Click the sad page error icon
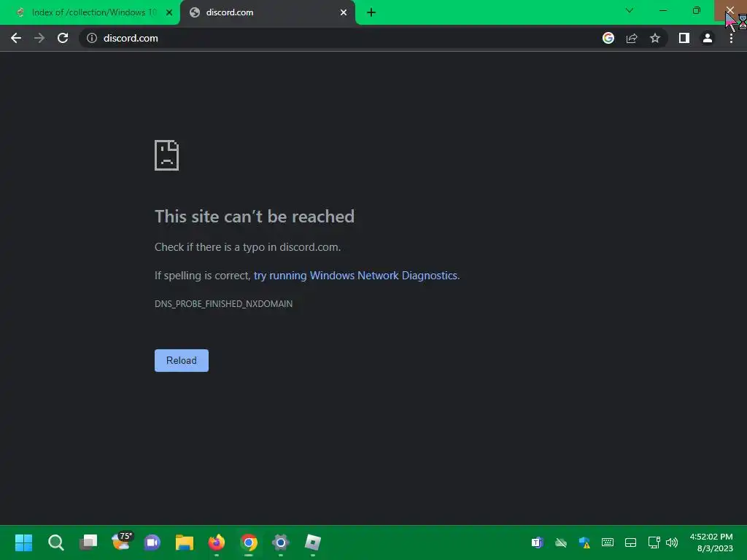 point(167,155)
